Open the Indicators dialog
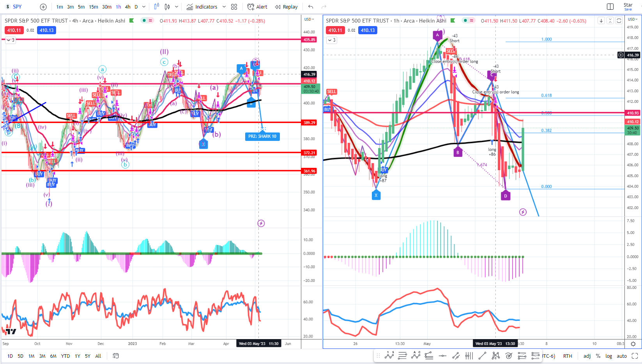 click(202, 7)
